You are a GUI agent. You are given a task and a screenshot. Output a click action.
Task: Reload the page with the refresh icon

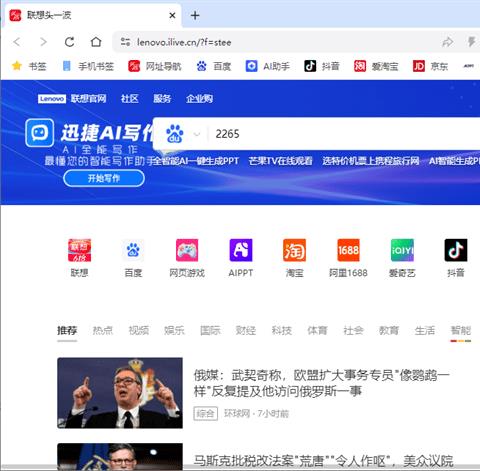coord(69,42)
